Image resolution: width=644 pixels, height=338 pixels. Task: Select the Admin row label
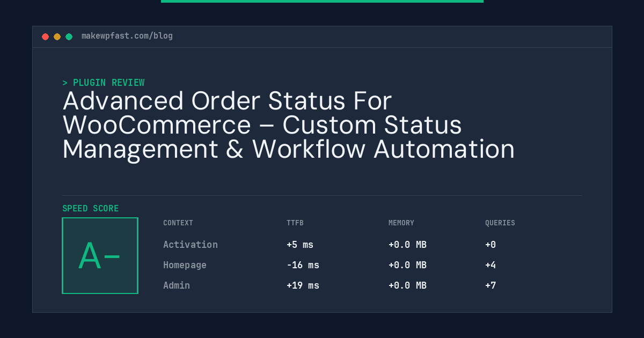(x=177, y=285)
